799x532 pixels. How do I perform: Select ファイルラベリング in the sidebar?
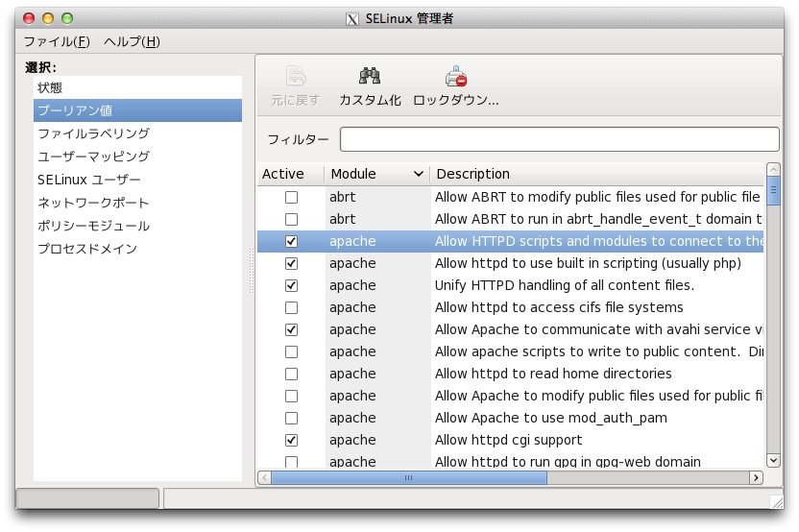pos(137,133)
